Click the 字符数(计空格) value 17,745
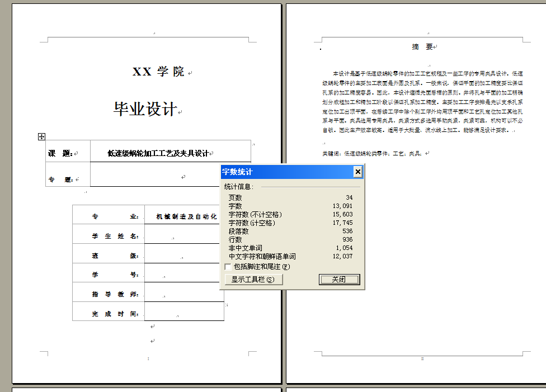The width and height of the screenshot is (546, 392). (342, 223)
